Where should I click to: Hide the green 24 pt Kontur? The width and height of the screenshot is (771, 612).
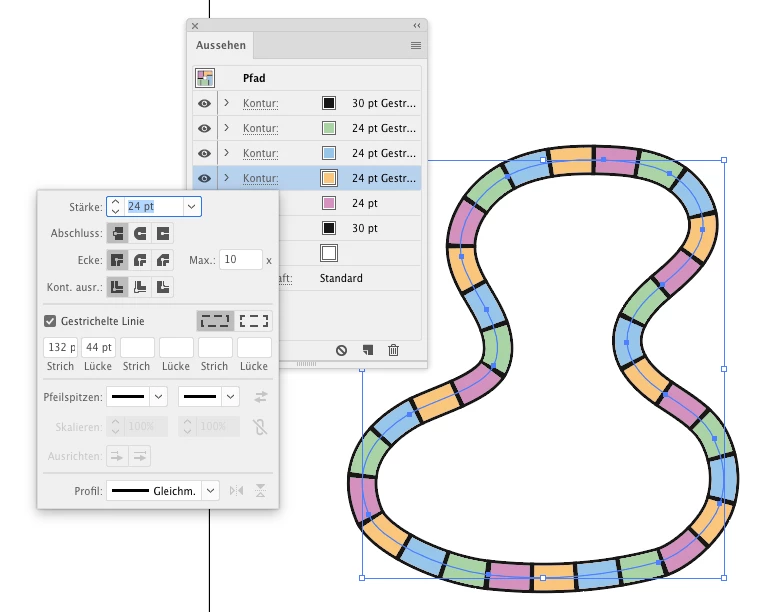tap(205, 128)
